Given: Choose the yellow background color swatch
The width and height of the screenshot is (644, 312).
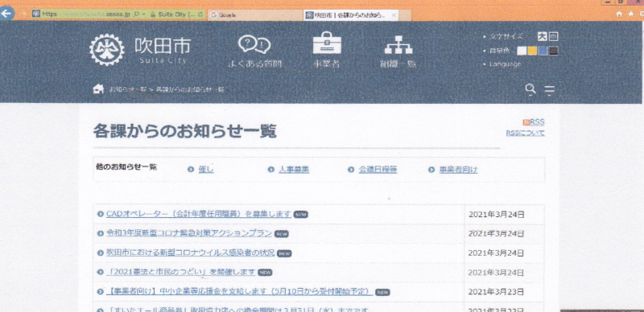Looking at the screenshot, I should pyautogui.click(x=532, y=51).
